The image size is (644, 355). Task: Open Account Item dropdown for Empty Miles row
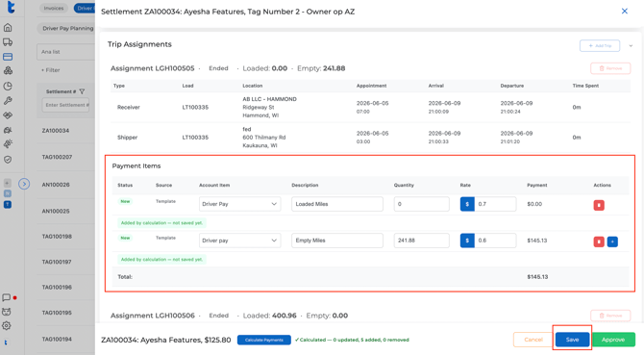[x=240, y=241]
